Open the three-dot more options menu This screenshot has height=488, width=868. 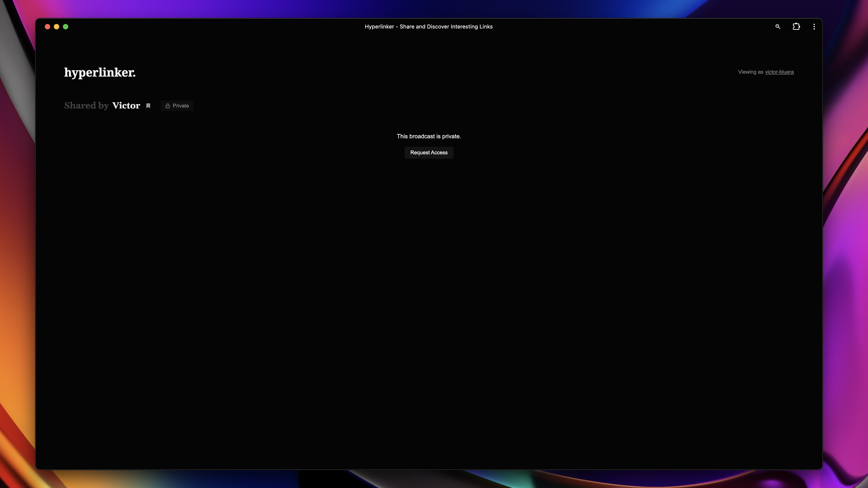click(x=814, y=27)
